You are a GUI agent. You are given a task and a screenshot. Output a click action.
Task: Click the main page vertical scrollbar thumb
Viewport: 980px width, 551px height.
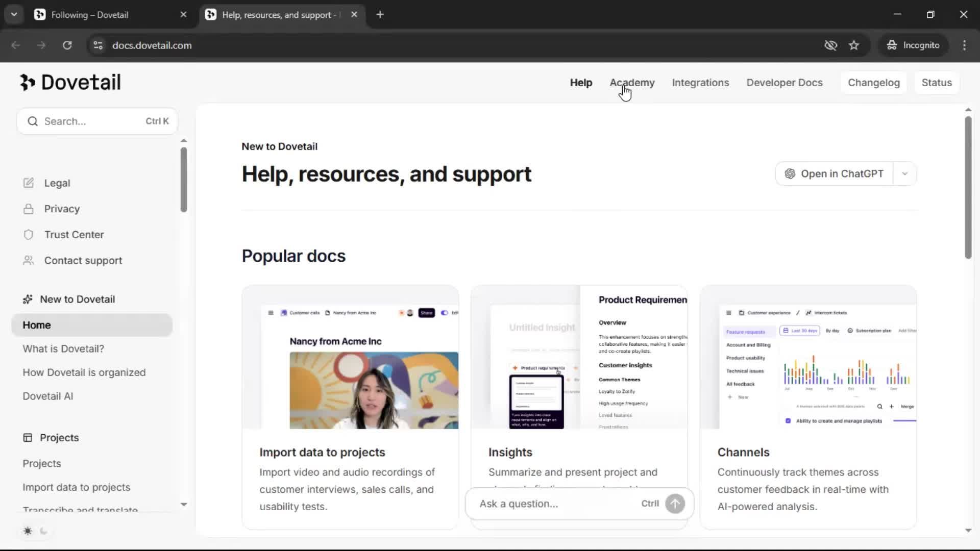pyautogui.click(x=968, y=187)
